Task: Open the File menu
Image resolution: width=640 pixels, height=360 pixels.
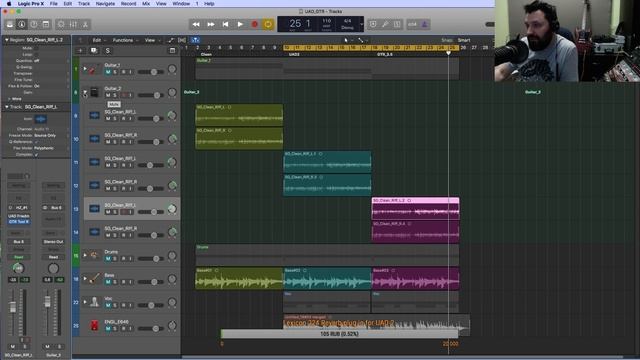Action: coord(53,4)
